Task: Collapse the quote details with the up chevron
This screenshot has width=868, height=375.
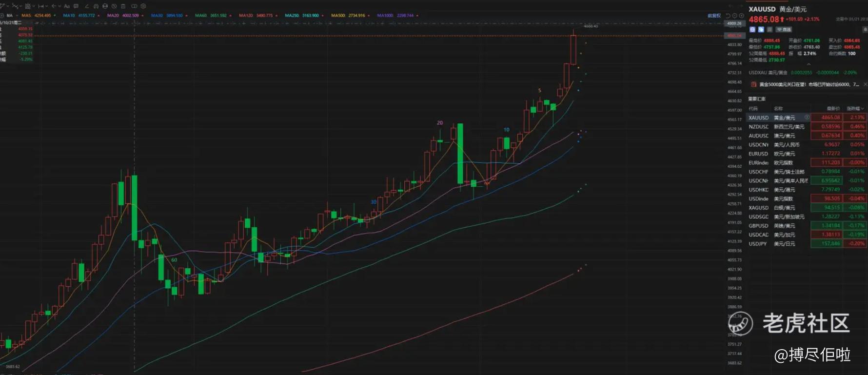Action: [809, 64]
